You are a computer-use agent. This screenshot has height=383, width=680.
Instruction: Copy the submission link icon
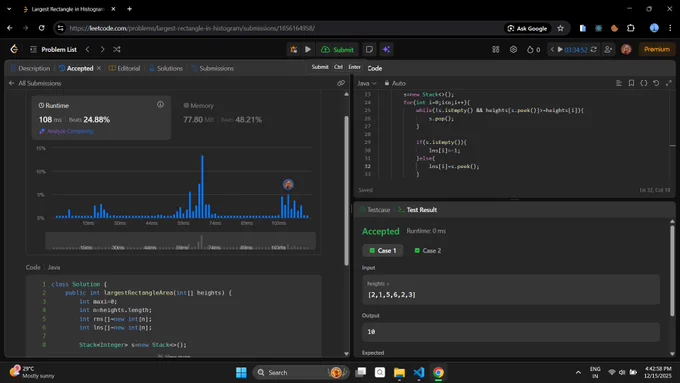coord(341,83)
